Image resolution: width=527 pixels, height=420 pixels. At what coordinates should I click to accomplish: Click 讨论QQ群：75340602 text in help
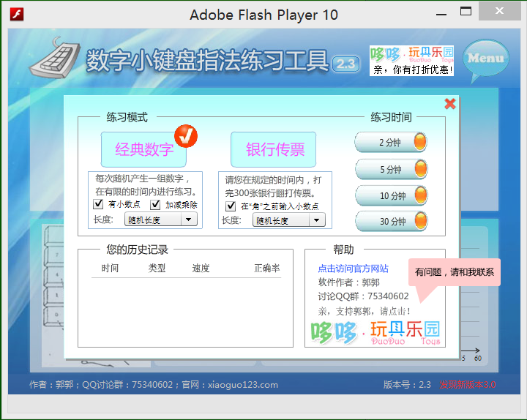[x=363, y=296]
